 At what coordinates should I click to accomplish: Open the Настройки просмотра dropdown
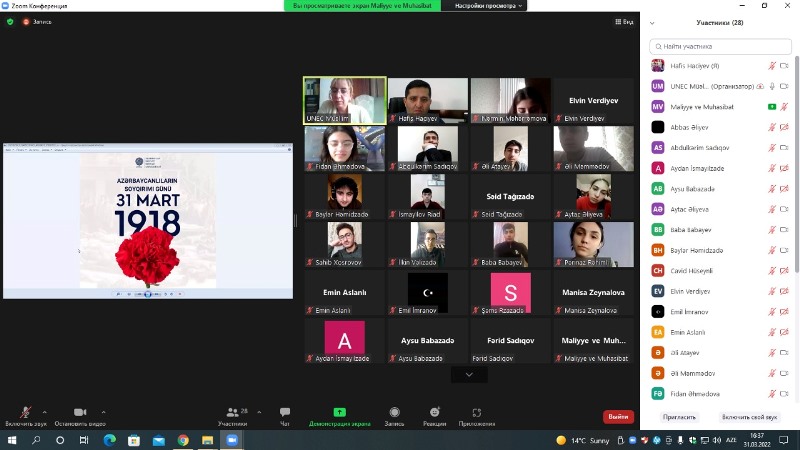pyautogui.click(x=490, y=6)
